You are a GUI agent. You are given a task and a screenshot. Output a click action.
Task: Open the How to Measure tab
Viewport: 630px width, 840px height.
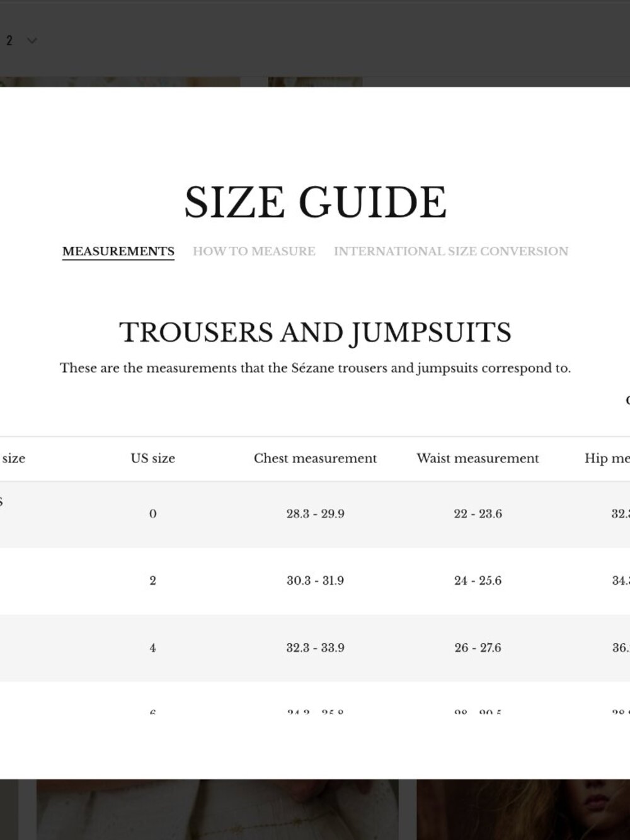coord(254,251)
